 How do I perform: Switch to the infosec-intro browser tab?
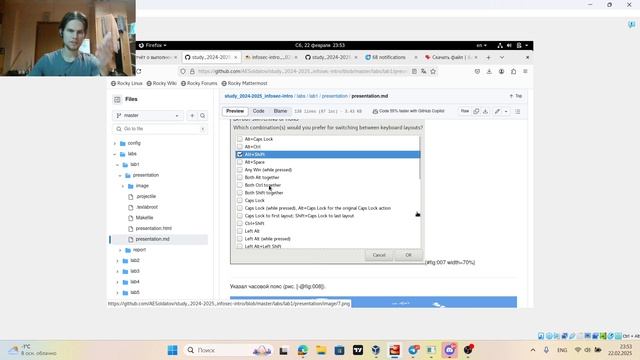pos(271,58)
